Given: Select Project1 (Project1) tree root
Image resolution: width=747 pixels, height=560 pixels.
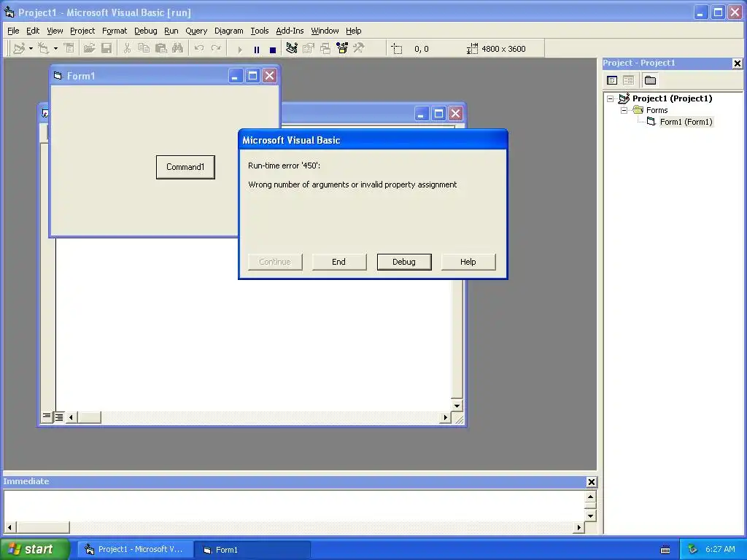Looking at the screenshot, I should click(x=672, y=98).
